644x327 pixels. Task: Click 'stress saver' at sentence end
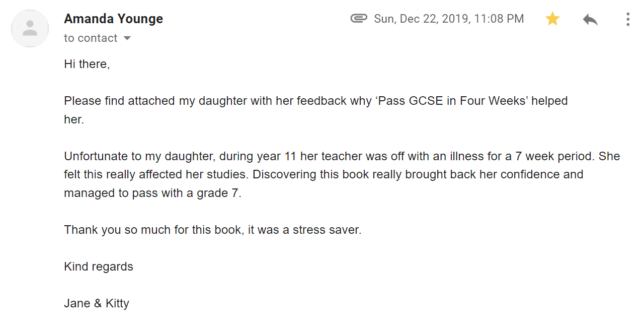click(x=327, y=230)
